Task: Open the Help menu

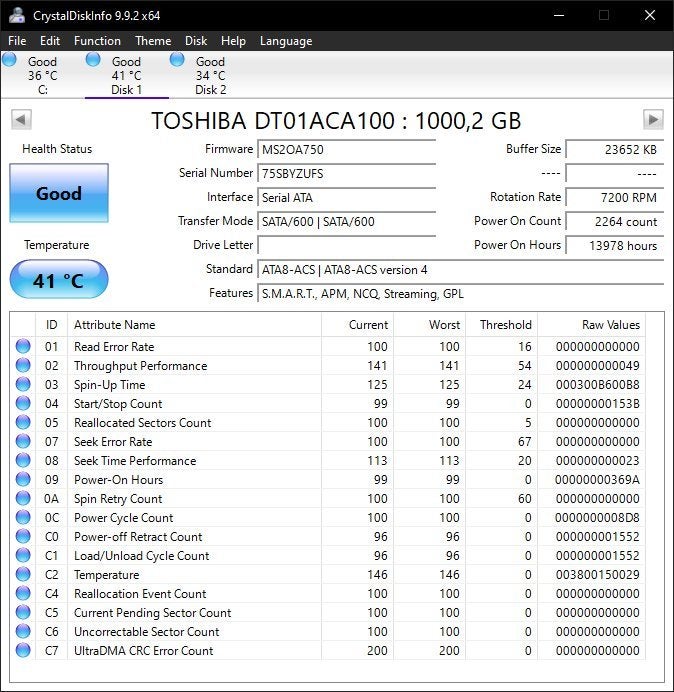Action: (x=233, y=41)
